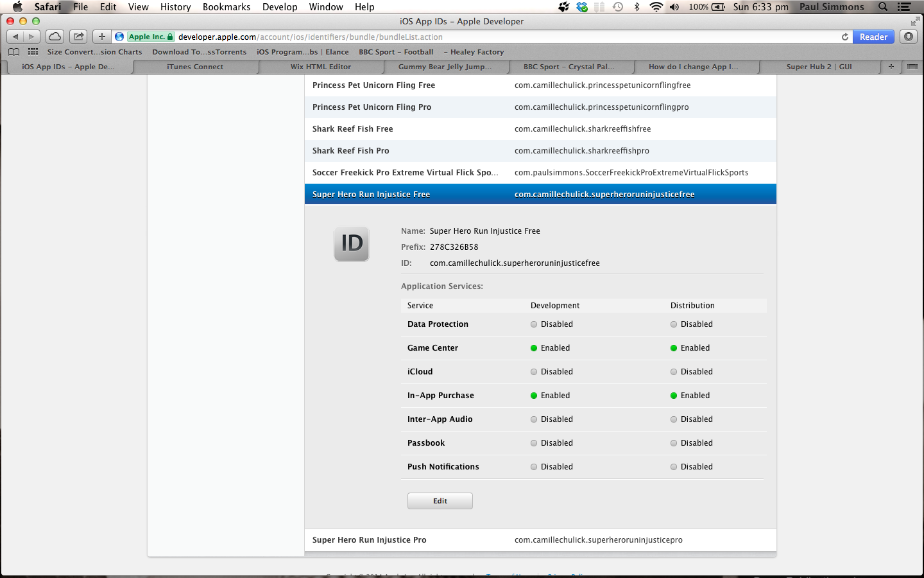Open the Reading List book icon
The height and width of the screenshot is (578, 924).
point(13,52)
